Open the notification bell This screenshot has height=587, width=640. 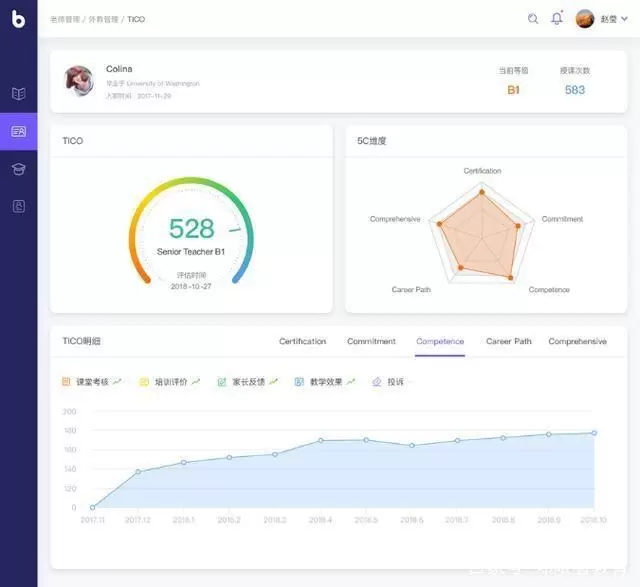tap(557, 19)
